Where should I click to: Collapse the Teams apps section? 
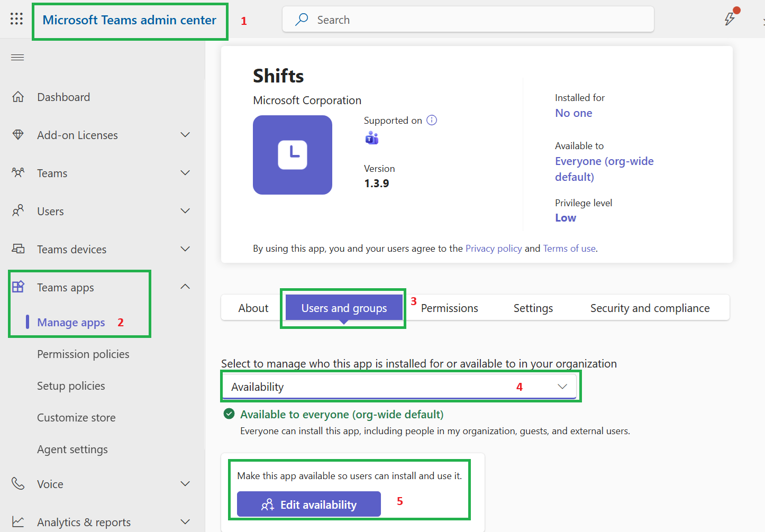click(185, 287)
